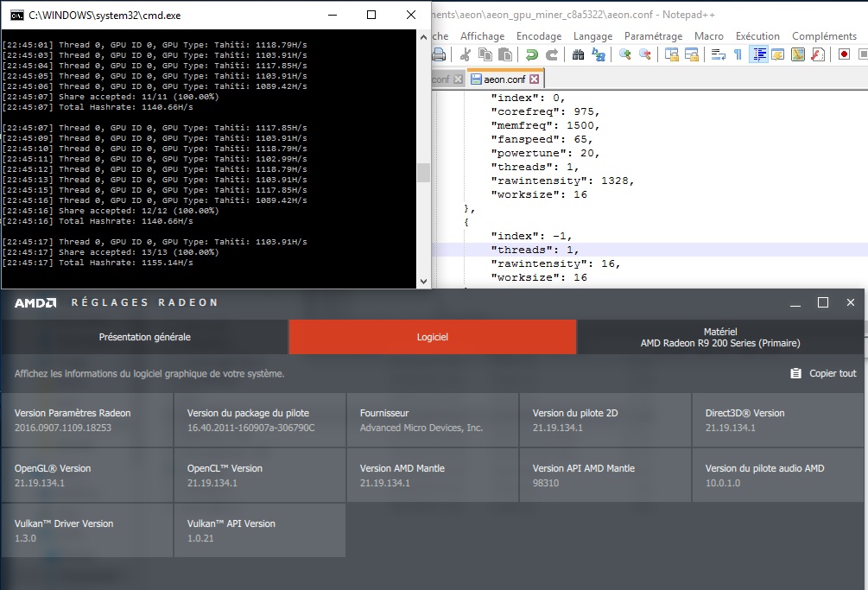868x590 pixels.
Task: Select the Logiciel tab in Radeon settings
Action: [x=433, y=337]
